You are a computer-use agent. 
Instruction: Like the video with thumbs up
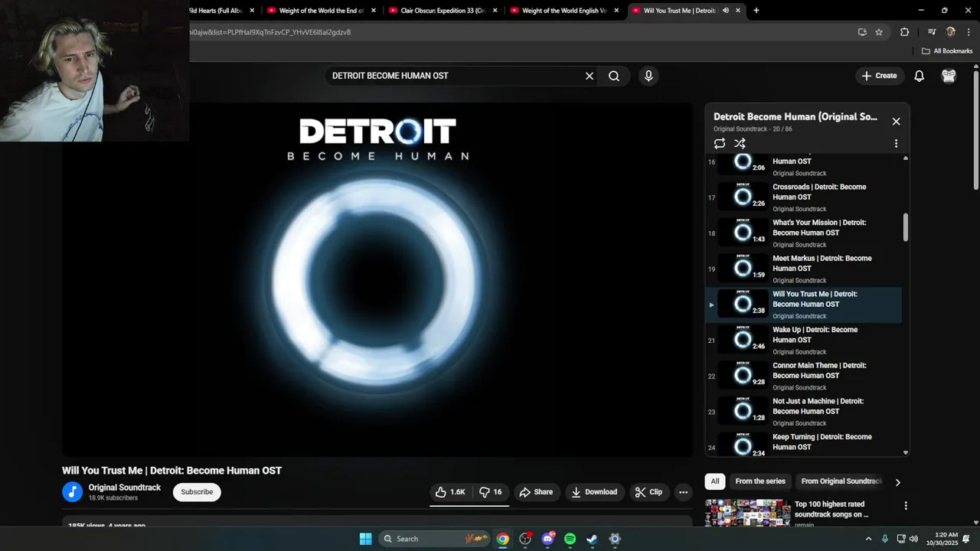(450, 492)
